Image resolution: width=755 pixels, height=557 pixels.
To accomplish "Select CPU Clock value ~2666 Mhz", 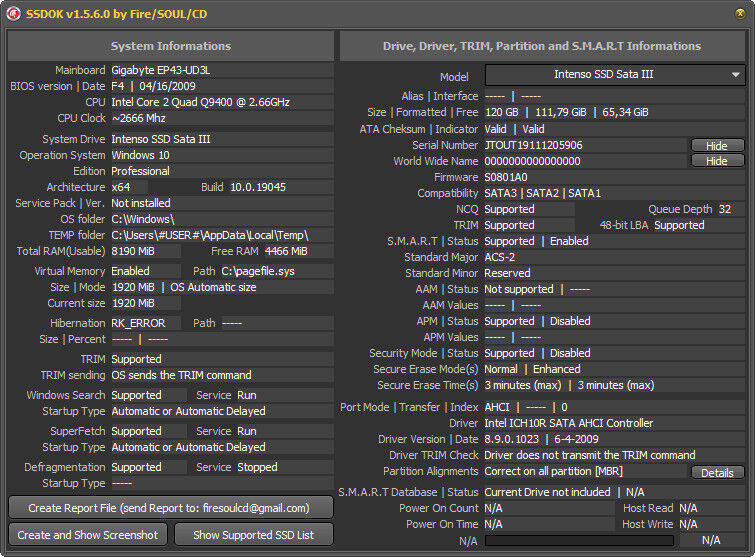I will (x=138, y=118).
